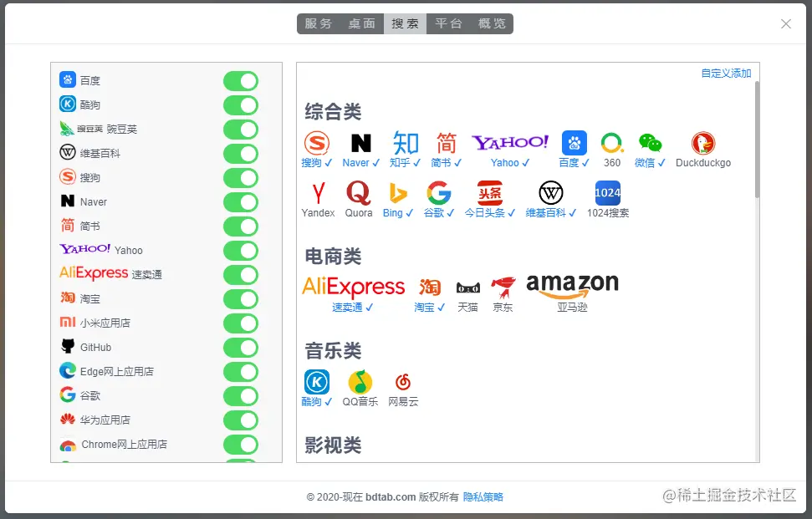Select the Taobao (淘宝) icon in 电商类

[430, 287]
